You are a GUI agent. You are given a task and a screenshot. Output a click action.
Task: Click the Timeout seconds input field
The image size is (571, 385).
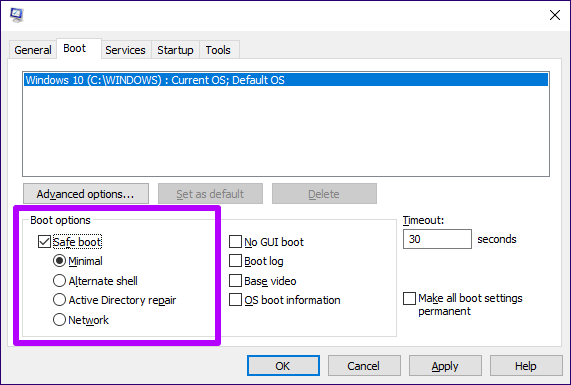pyautogui.click(x=437, y=239)
